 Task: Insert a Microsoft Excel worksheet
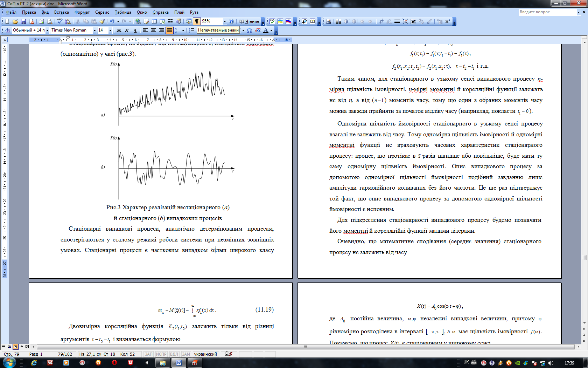tap(162, 21)
